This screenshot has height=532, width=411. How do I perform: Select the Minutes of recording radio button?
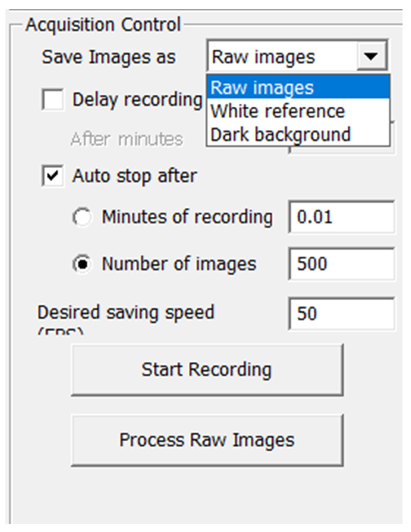tap(82, 217)
